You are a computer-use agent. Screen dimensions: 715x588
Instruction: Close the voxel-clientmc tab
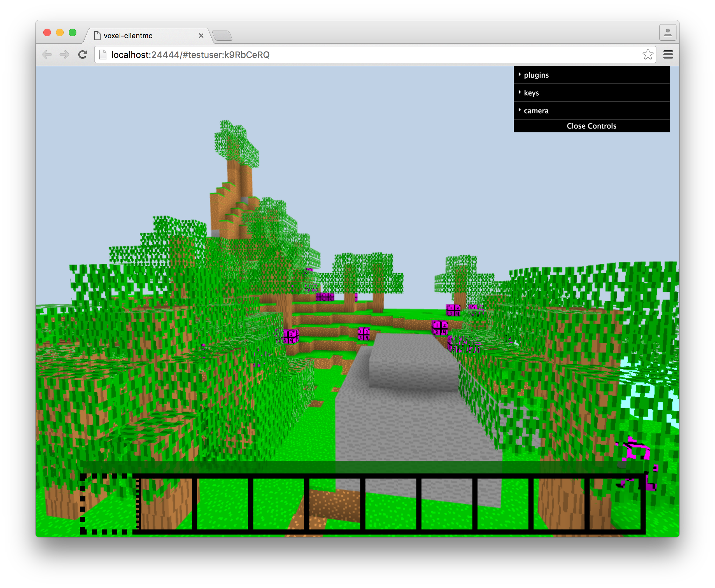pos(201,36)
